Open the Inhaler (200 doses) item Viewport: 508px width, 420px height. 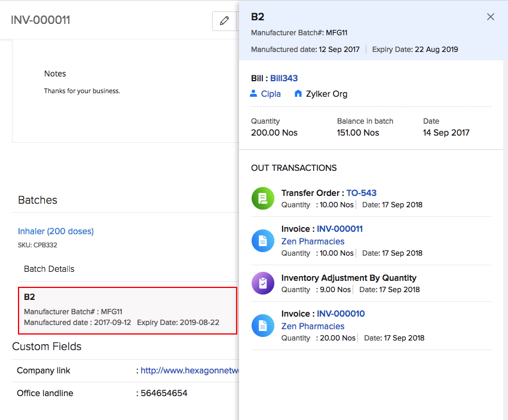click(x=56, y=231)
